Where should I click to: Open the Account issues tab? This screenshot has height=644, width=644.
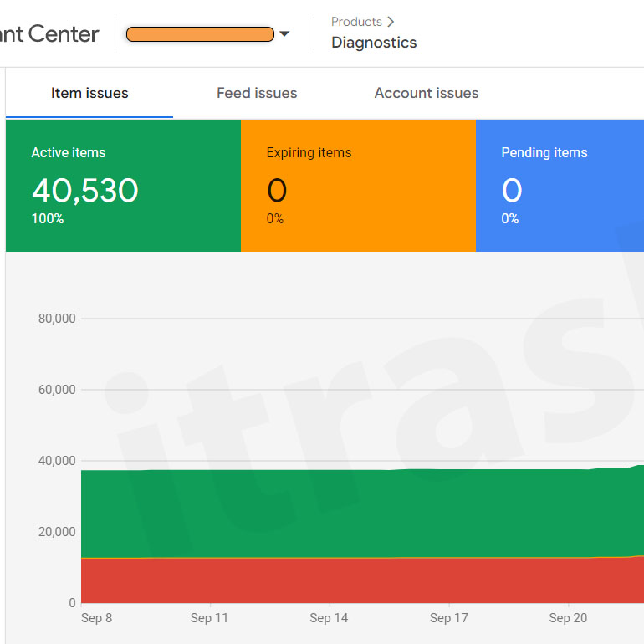pos(427,93)
